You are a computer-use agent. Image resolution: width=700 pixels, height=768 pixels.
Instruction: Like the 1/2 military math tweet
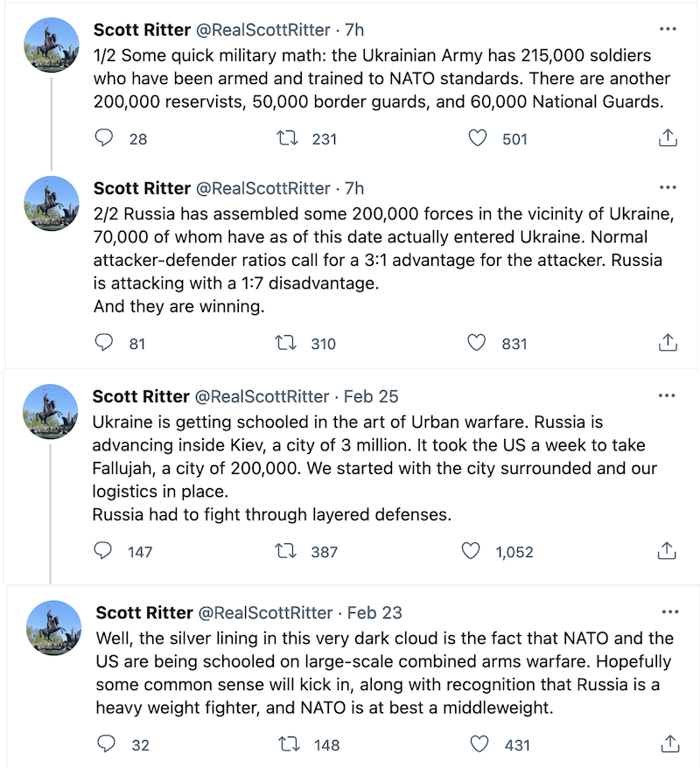click(x=477, y=138)
